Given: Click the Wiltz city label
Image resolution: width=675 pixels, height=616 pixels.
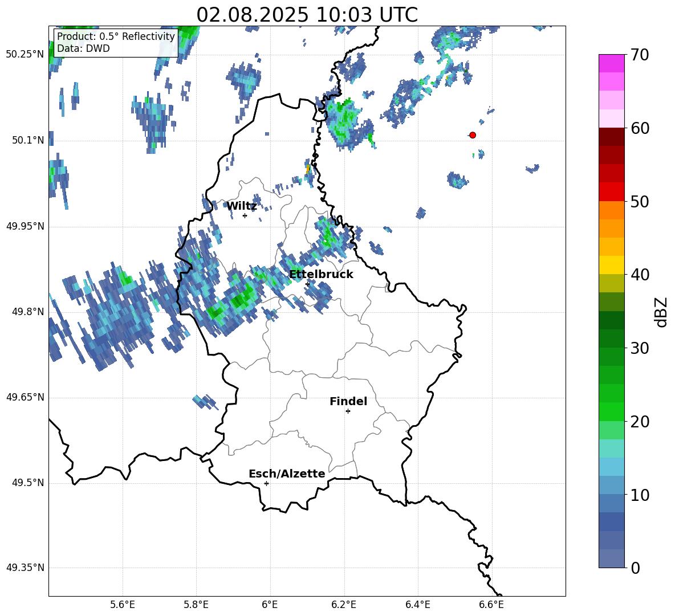Looking at the screenshot, I should click(242, 206).
